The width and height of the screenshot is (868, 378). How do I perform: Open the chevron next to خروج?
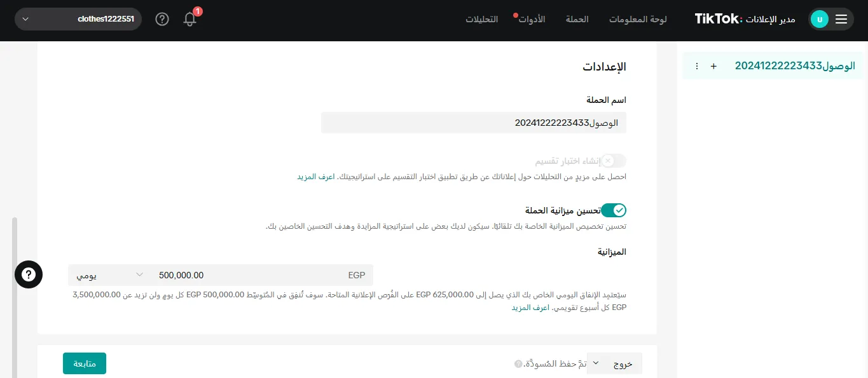click(596, 363)
